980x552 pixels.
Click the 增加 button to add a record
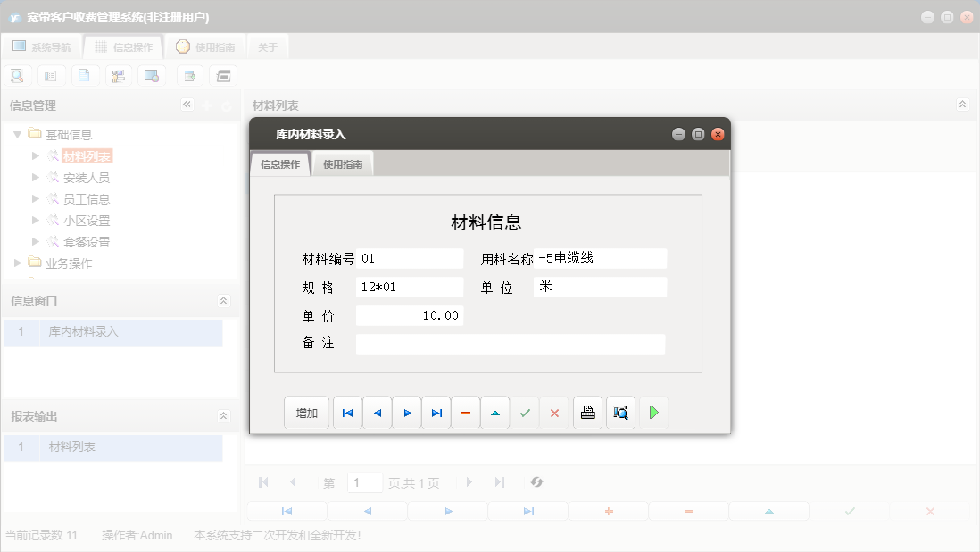(x=306, y=412)
